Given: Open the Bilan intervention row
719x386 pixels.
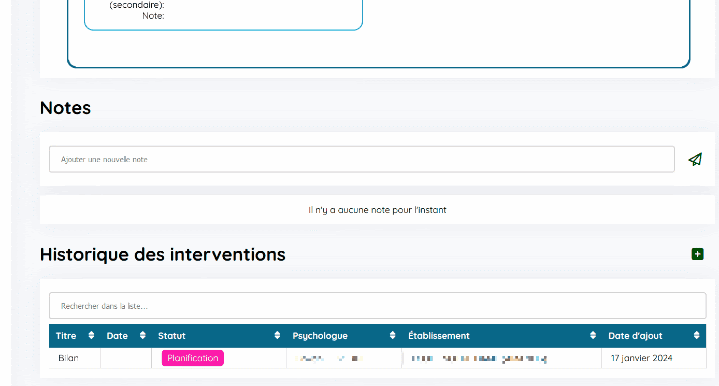Looking at the screenshot, I should 377,358.
